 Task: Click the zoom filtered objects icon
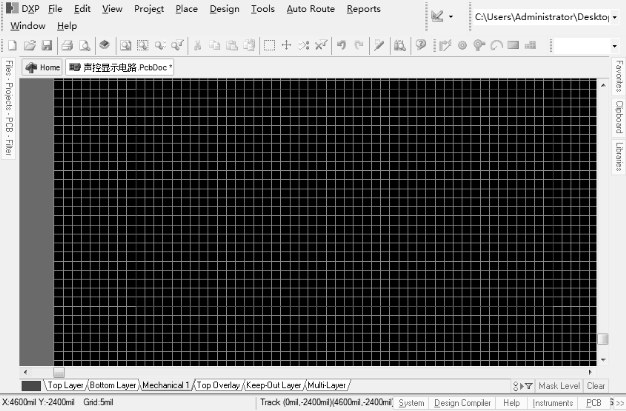tap(178, 45)
